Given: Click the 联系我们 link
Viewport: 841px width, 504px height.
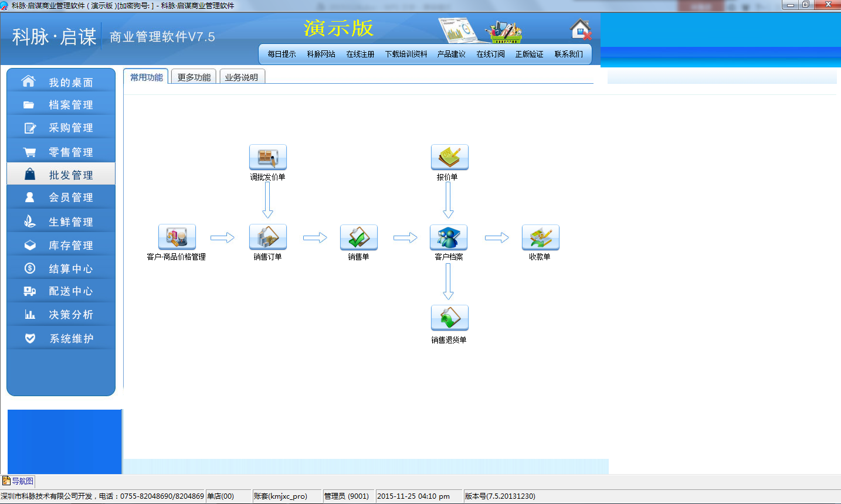Looking at the screenshot, I should point(569,54).
